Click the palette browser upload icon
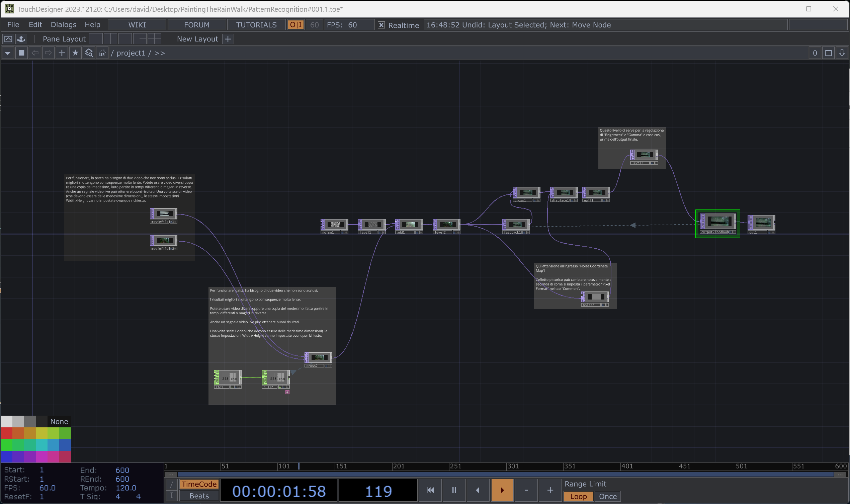Image resolution: width=850 pixels, height=504 pixels. coord(21,39)
